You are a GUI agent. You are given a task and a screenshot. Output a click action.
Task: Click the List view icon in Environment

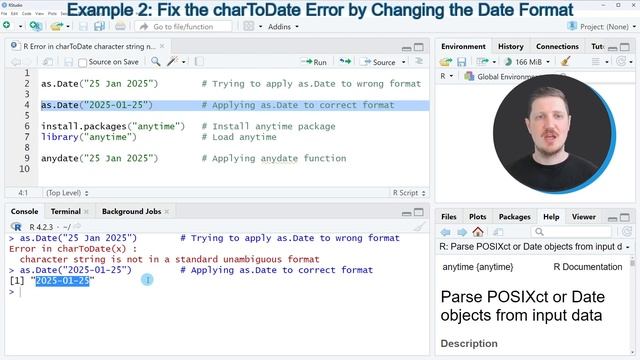[x=596, y=62]
